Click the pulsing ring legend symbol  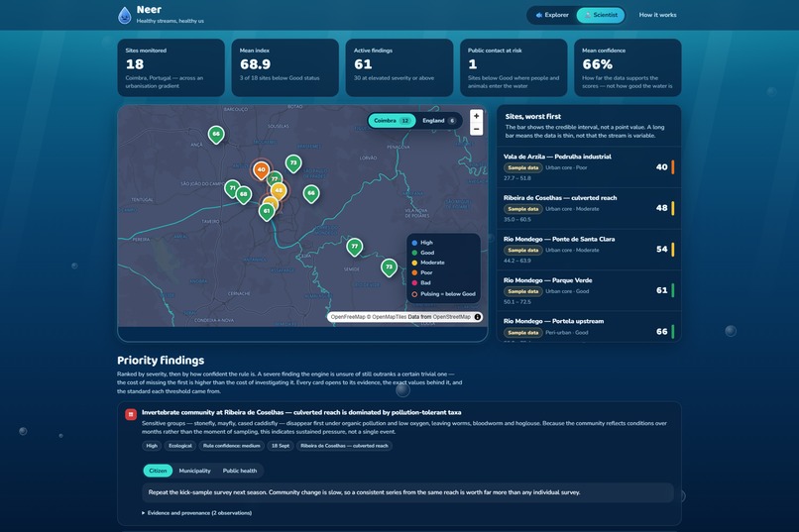tap(414, 294)
